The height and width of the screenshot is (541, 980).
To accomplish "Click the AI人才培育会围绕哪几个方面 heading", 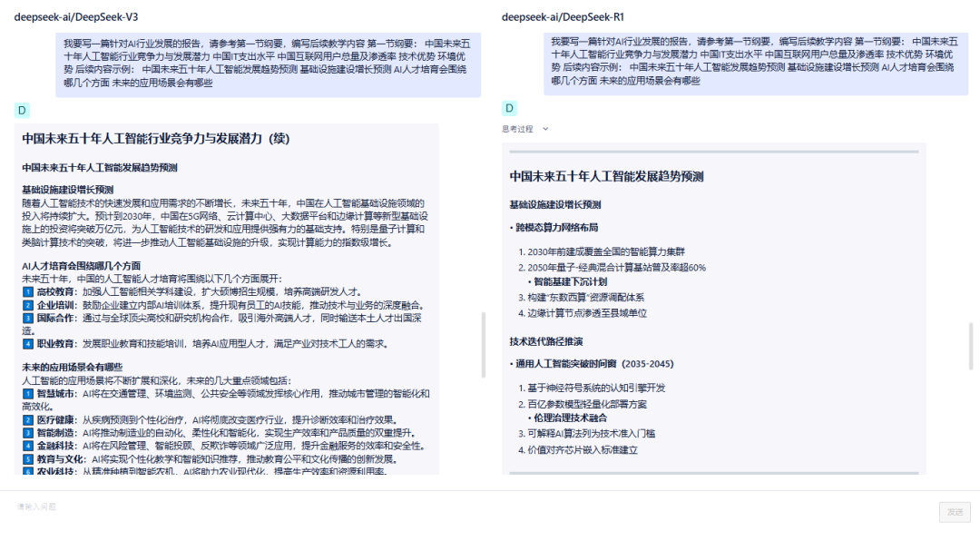I will pos(82,266).
